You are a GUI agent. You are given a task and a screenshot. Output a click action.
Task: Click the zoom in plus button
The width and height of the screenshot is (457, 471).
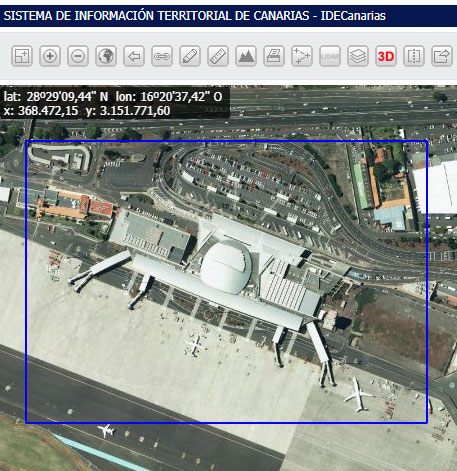[x=50, y=56]
